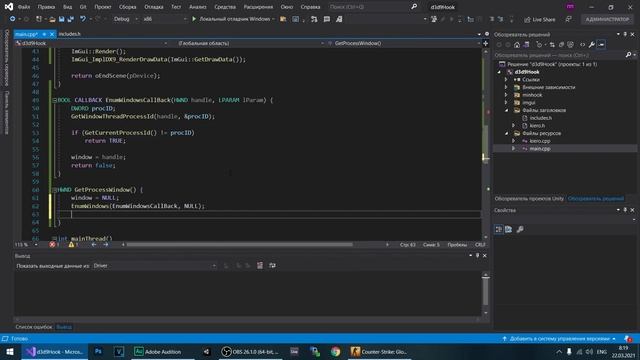Switch to includes.h tab
Screen dimensions: 640x360
pos(69,34)
